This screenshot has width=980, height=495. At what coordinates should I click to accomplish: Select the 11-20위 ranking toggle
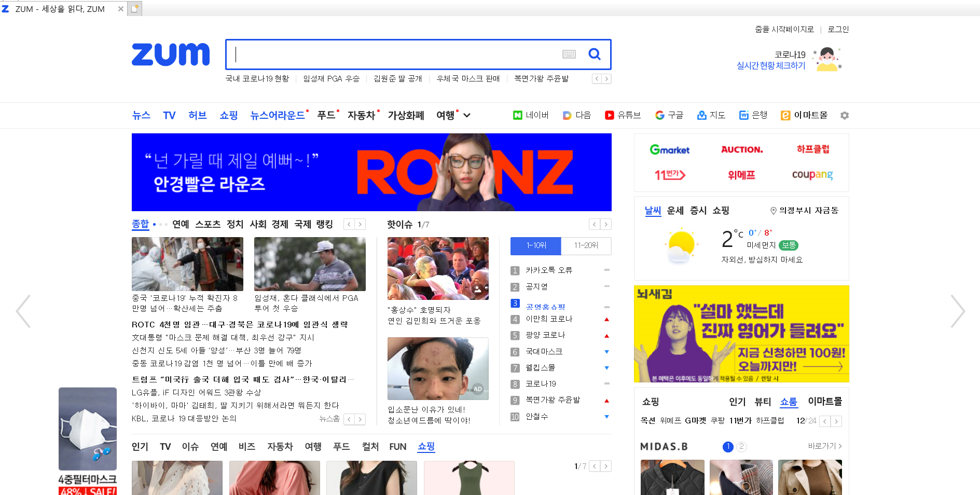click(x=586, y=246)
